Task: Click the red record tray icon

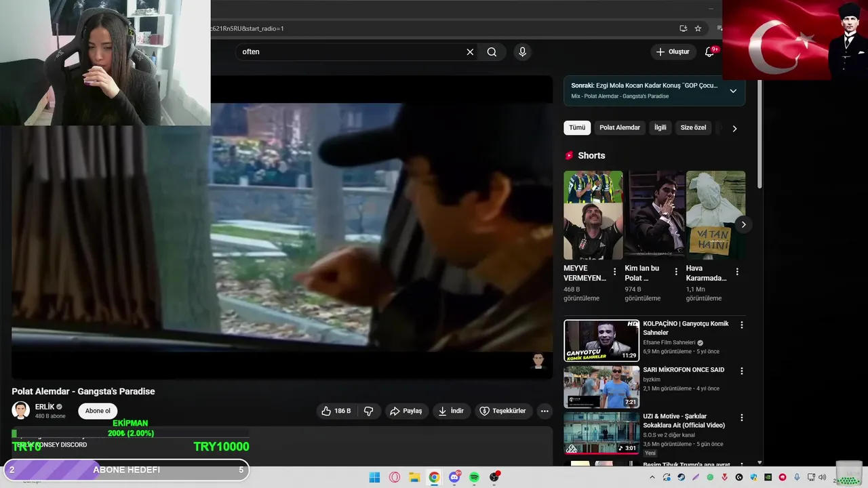Action: click(x=783, y=477)
